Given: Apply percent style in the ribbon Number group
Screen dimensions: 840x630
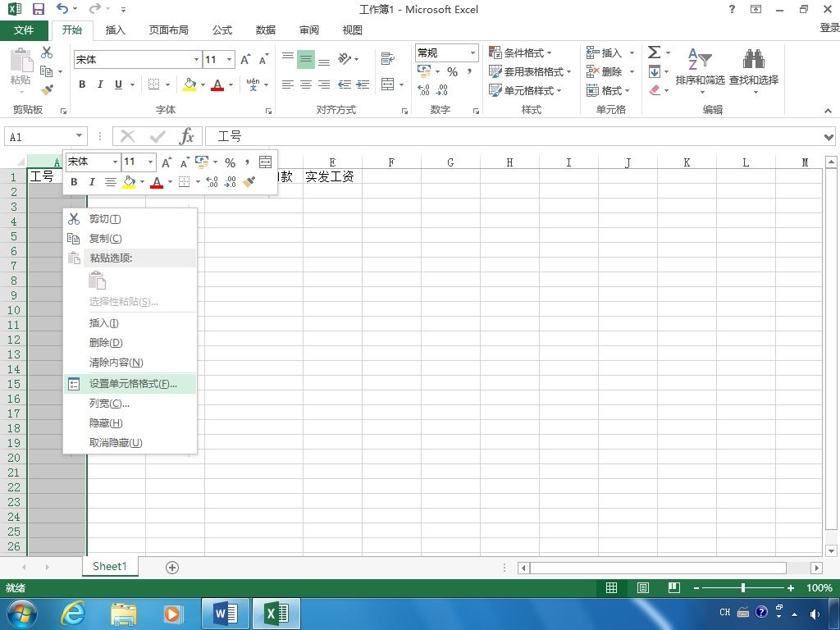Looking at the screenshot, I should click(x=453, y=72).
